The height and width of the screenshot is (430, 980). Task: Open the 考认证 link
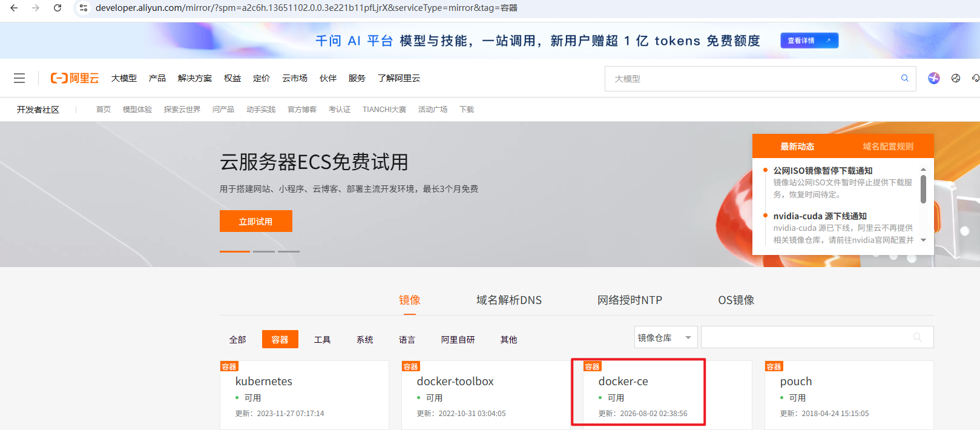(x=340, y=110)
